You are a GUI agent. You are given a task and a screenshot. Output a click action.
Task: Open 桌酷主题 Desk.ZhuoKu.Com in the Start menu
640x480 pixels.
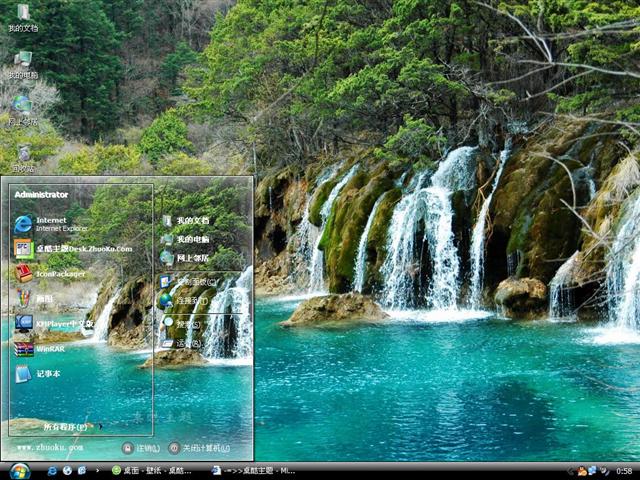coord(73,249)
